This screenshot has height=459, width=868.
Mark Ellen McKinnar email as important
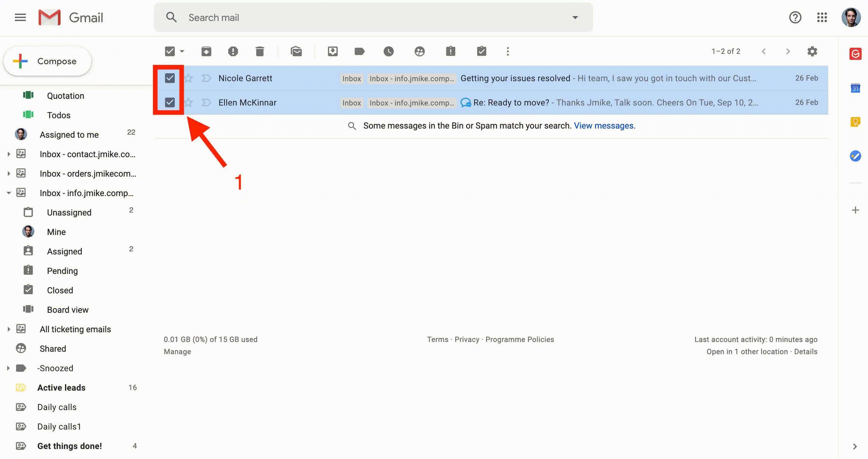pyautogui.click(x=206, y=102)
